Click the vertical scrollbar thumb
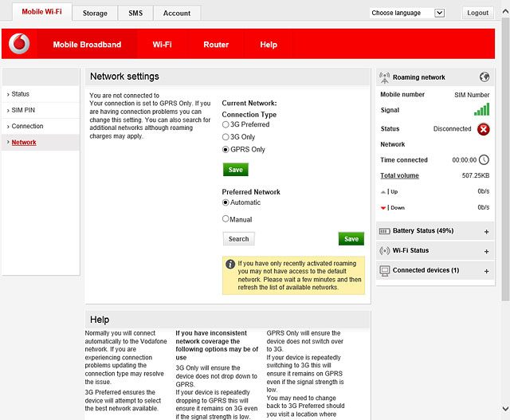The image size is (510, 420). (505, 159)
